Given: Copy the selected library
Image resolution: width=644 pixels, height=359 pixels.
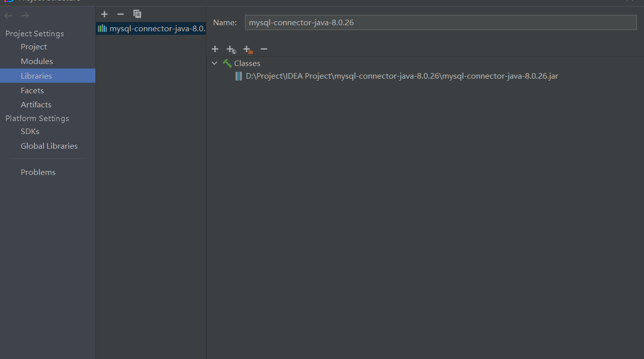Looking at the screenshot, I should (x=137, y=14).
